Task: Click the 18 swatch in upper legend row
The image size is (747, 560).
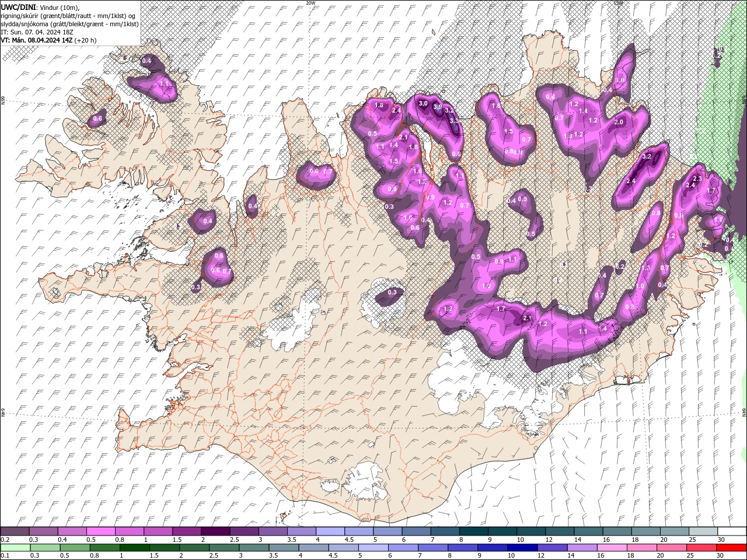Action: pos(645,531)
